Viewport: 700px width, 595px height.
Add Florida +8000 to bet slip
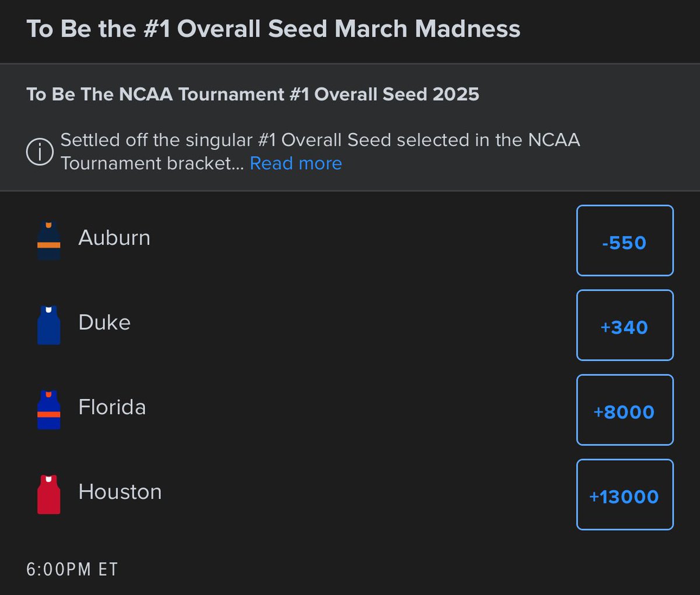625,410
